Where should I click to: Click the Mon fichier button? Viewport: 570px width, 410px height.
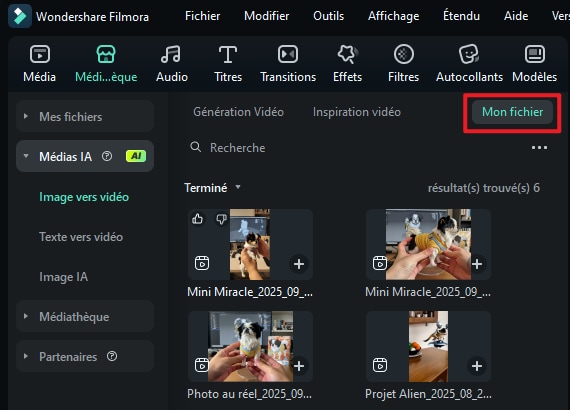coord(512,112)
